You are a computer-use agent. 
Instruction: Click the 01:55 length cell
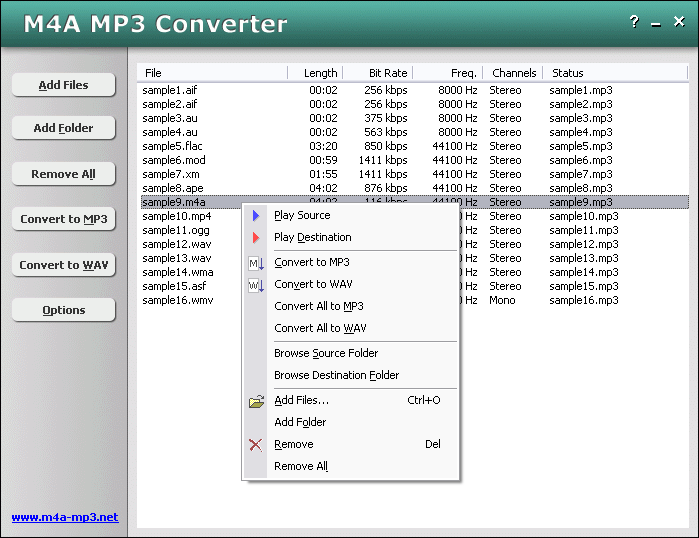(x=323, y=174)
